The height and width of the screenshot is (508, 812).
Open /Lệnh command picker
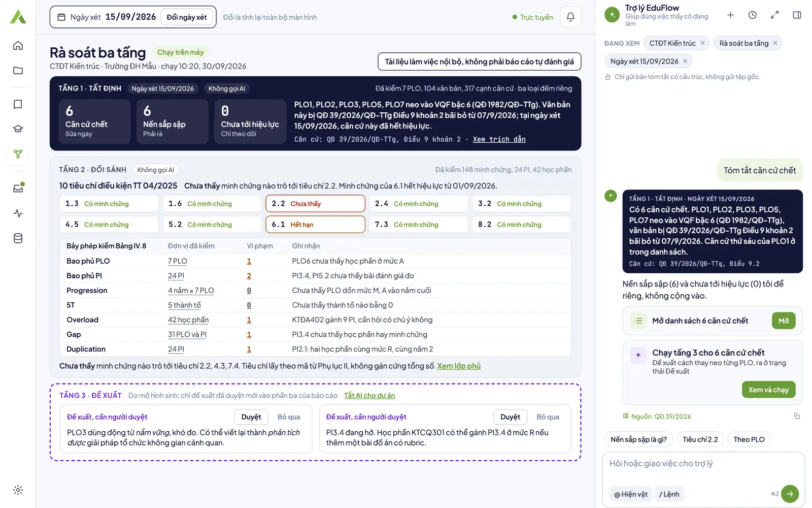click(x=669, y=494)
